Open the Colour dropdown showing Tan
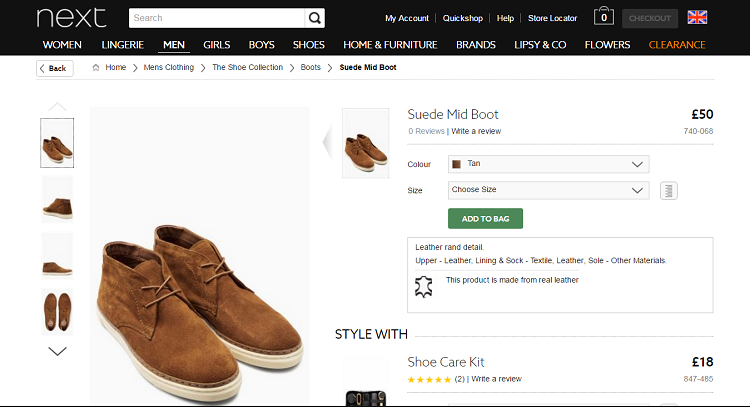The image size is (750, 407). point(550,164)
